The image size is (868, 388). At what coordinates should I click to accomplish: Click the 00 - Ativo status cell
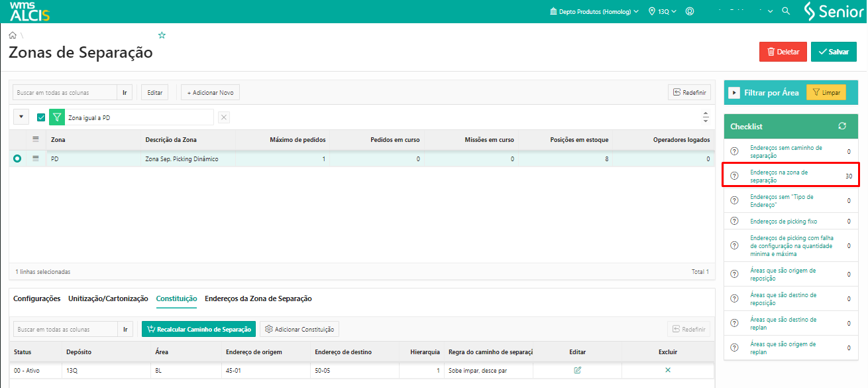click(36, 370)
